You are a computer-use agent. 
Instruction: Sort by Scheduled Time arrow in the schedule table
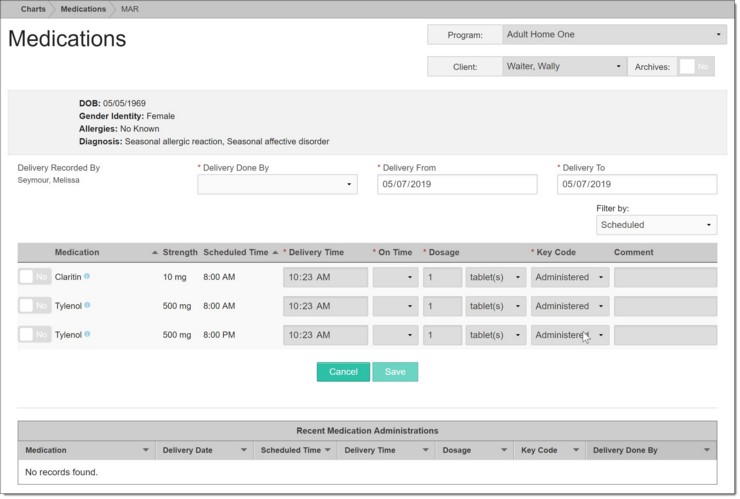pyautogui.click(x=275, y=252)
